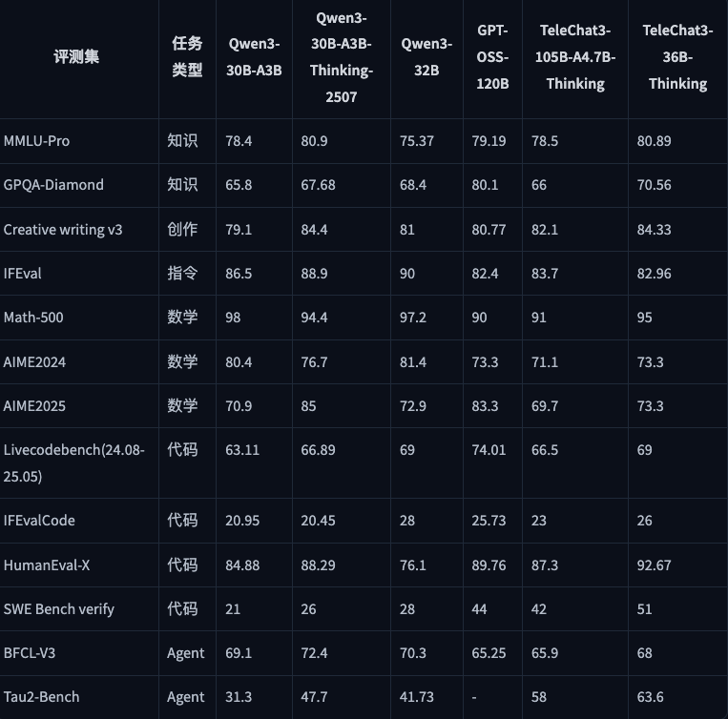Click the 数学 cell in Math-500 row
Image resolution: width=728 pixels, height=719 pixels.
(x=182, y=318)
